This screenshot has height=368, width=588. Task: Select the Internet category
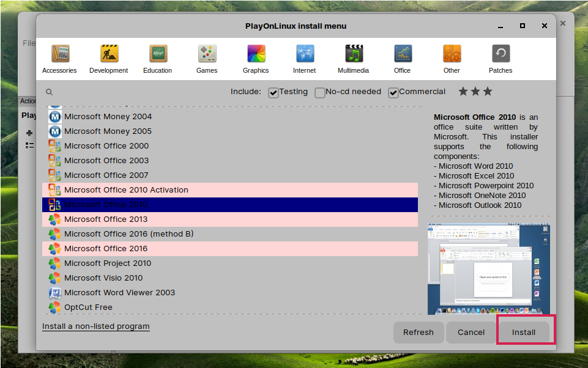(305, 59)
